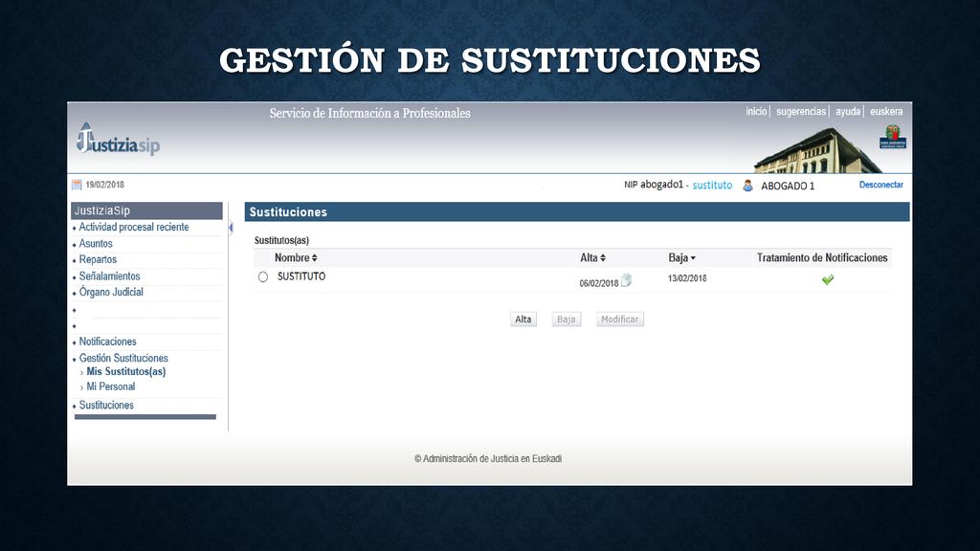Open the inicio link
980x551 pixels.
756,111
